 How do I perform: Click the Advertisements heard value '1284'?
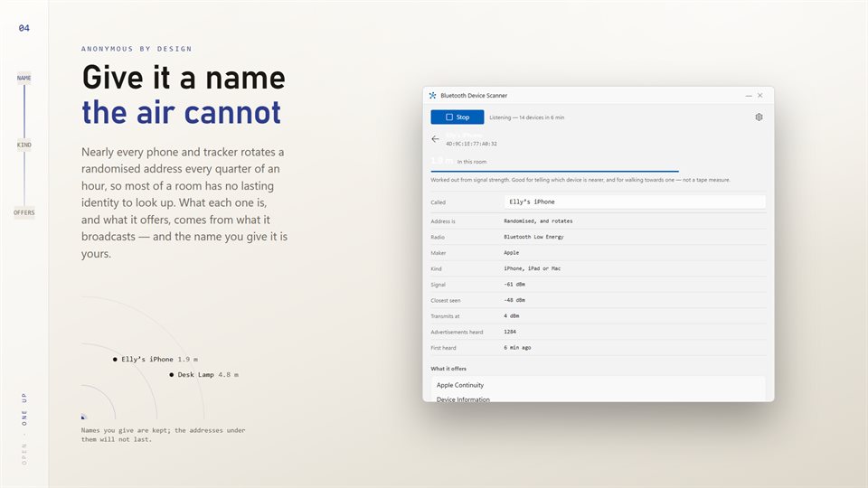point(510,332)
